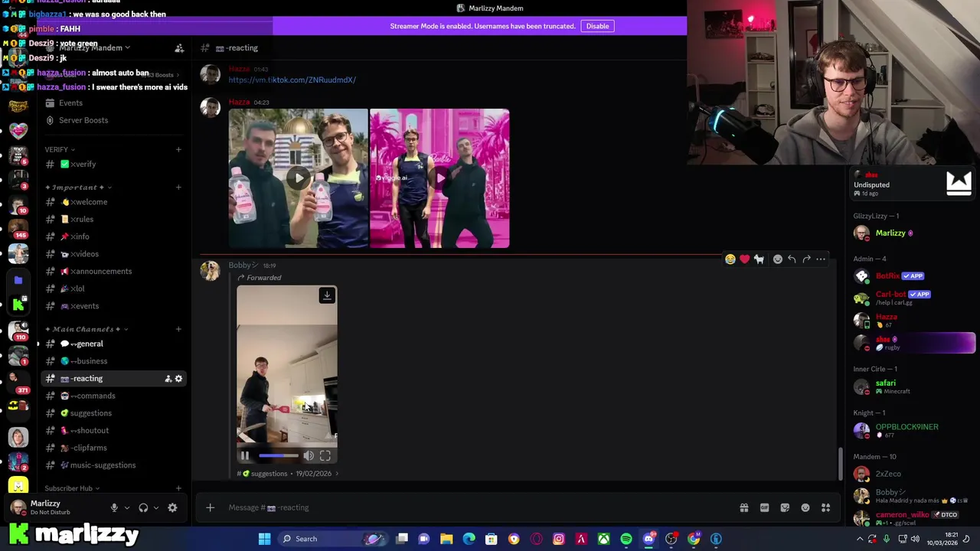Open Spotify from the taskbar
Viewport: 980px width, 551px height.
pyautogui.click(x=626, y=539)
